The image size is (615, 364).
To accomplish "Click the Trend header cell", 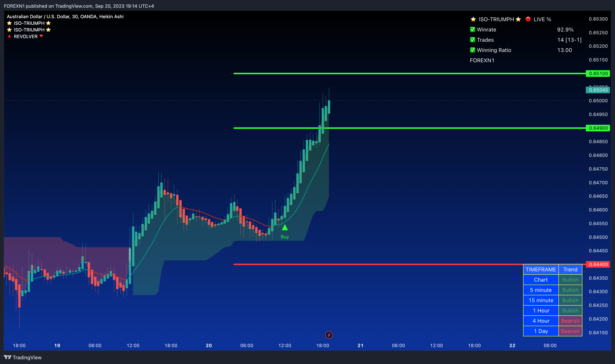I will tap(570, 269).
